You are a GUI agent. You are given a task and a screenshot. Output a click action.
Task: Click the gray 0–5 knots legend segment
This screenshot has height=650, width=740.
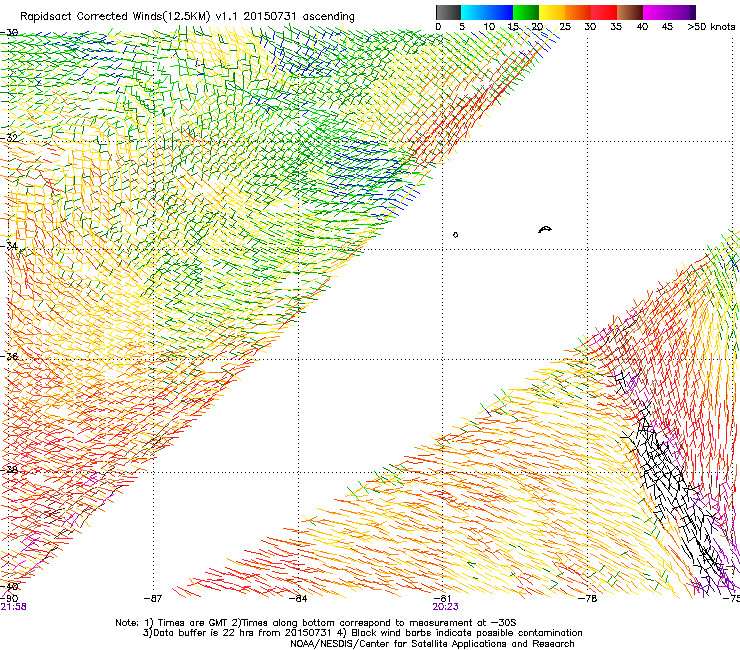pyautogui.click(x=448, y=12)
